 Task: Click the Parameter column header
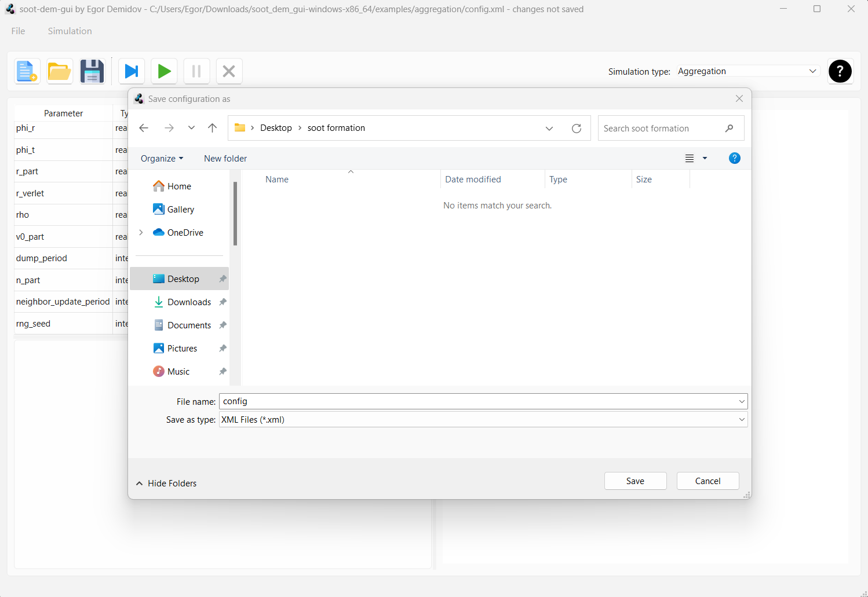(63, 113)
